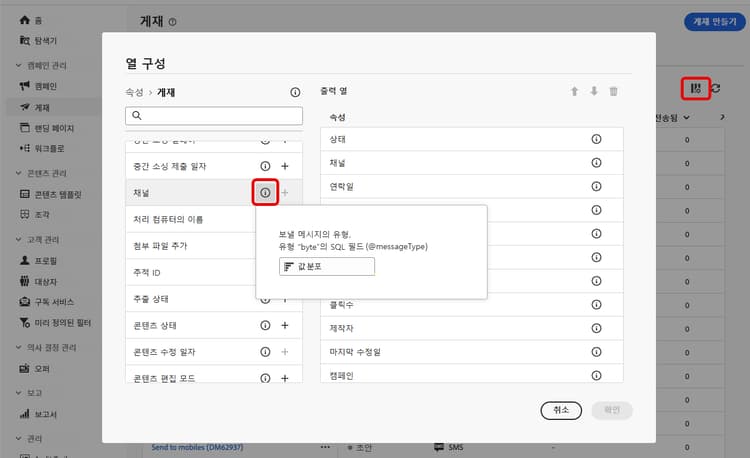Open 미리 정의된 필터 in the sidebar
The width and height of the screenshot is (750, 458).
coord(55,323)
